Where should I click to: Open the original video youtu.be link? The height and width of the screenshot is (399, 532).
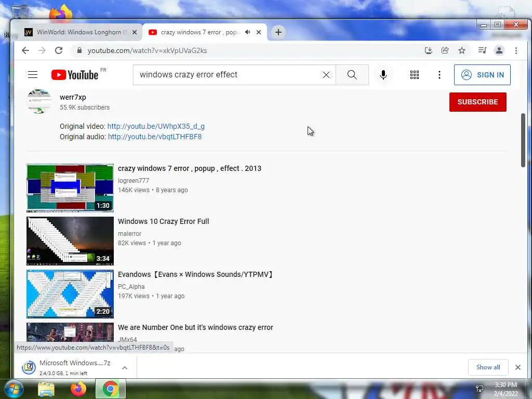(156, 126)
